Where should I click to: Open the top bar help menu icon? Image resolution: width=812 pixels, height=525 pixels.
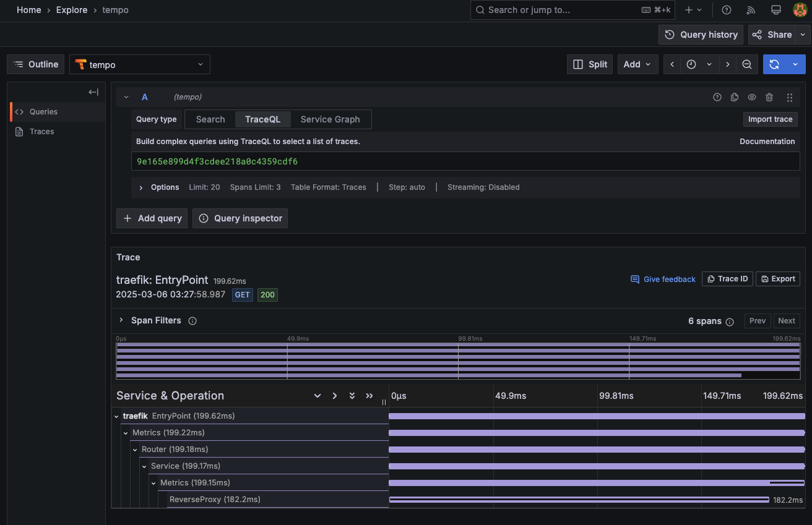coord(727,10)
